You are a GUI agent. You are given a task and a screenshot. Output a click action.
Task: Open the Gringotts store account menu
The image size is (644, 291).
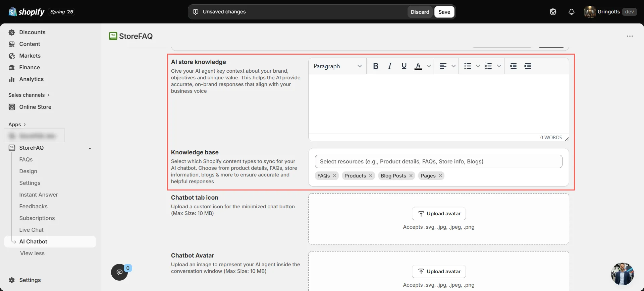tap(610, 12)
